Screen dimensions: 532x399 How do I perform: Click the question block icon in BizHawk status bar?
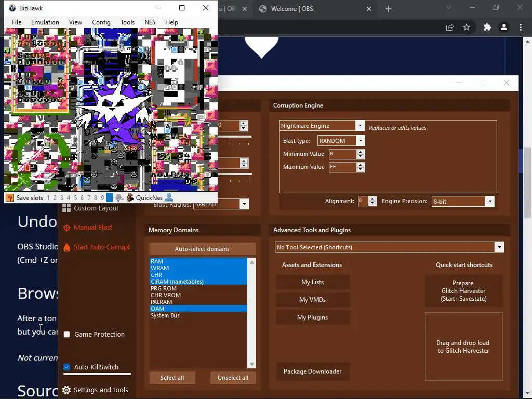10,198
